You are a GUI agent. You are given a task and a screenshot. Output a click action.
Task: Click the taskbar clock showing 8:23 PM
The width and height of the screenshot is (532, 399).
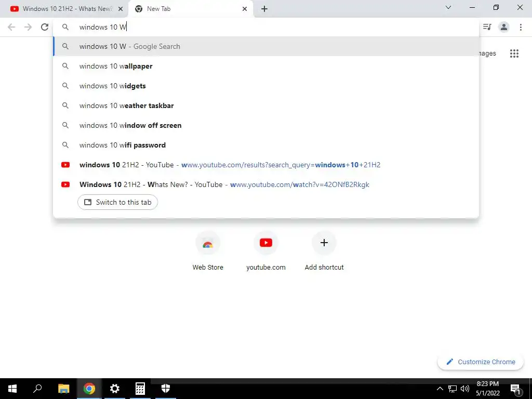pyautogui.click(x=487, y=389)
